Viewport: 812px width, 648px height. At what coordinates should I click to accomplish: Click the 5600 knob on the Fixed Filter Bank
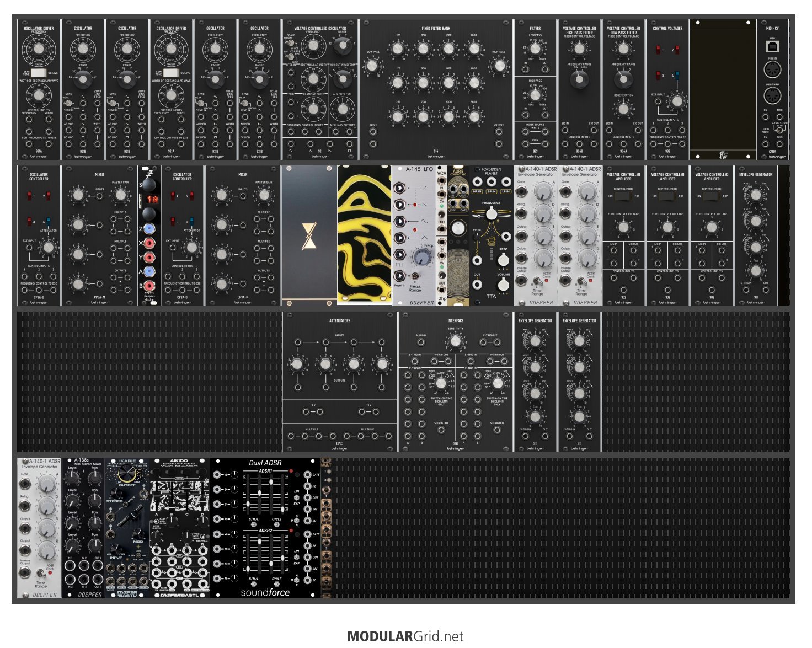(474, 116)
